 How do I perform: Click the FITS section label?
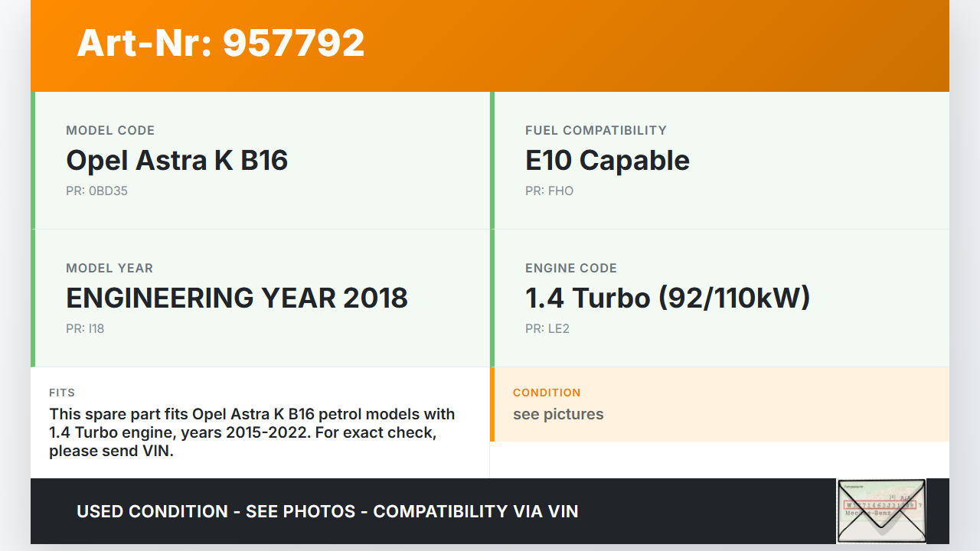tap(62, 393)
